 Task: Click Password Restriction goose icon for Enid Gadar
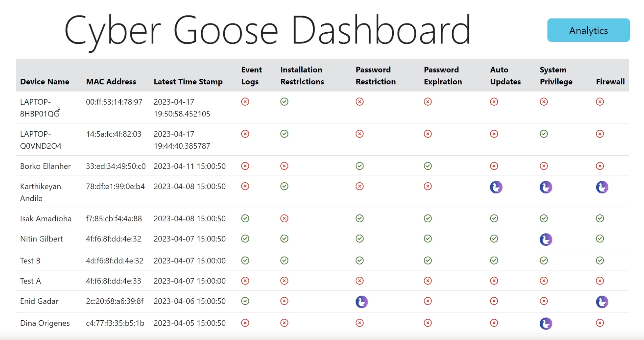362,302
